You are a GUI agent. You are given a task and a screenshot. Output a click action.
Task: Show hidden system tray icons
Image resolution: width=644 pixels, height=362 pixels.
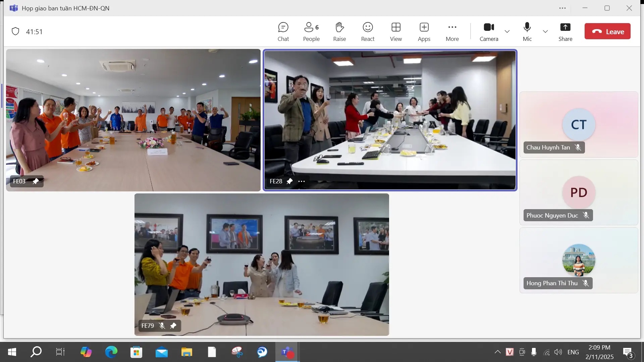(497, 352)
